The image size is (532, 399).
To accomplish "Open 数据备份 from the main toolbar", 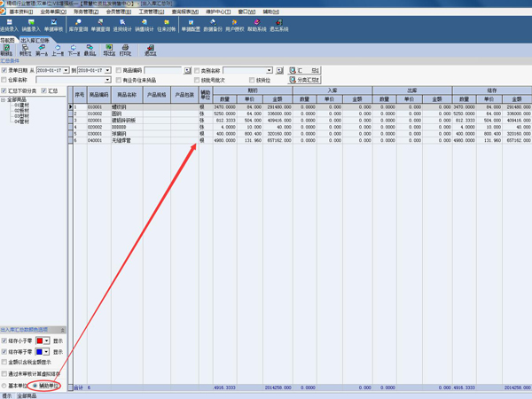I will click(x=213, y=25).
